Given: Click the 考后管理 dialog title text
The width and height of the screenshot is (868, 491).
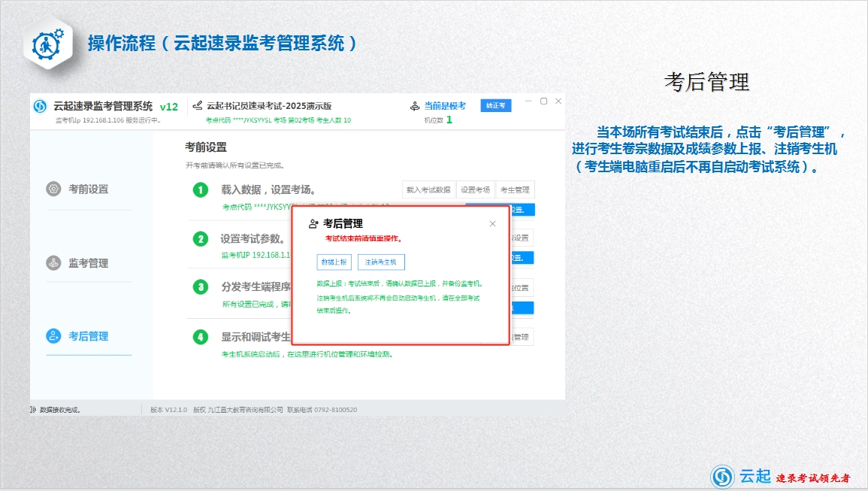Looking at the screenshot, I should 343,223.
